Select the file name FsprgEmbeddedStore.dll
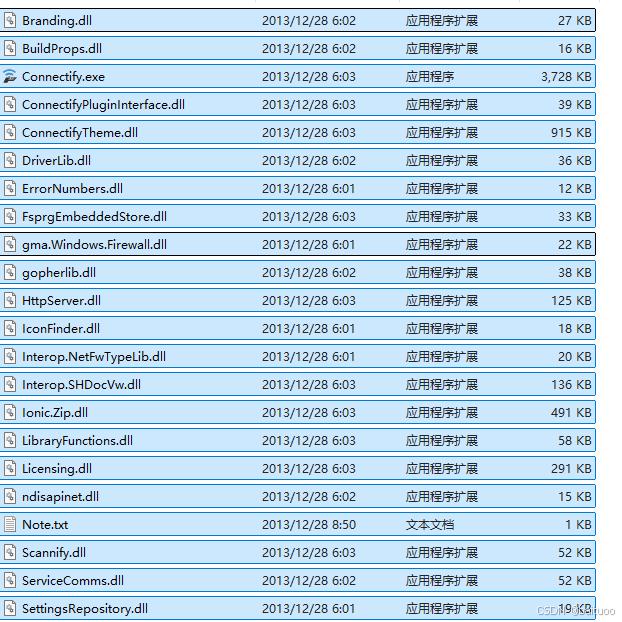This screenshot has width=622, height=622. click(x=94, y=217)
